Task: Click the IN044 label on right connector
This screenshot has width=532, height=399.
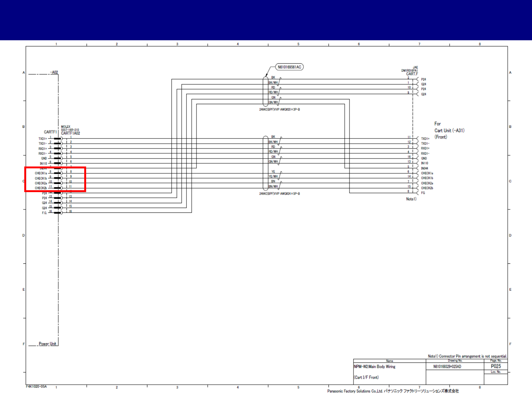Action: [x=425, y=168]
